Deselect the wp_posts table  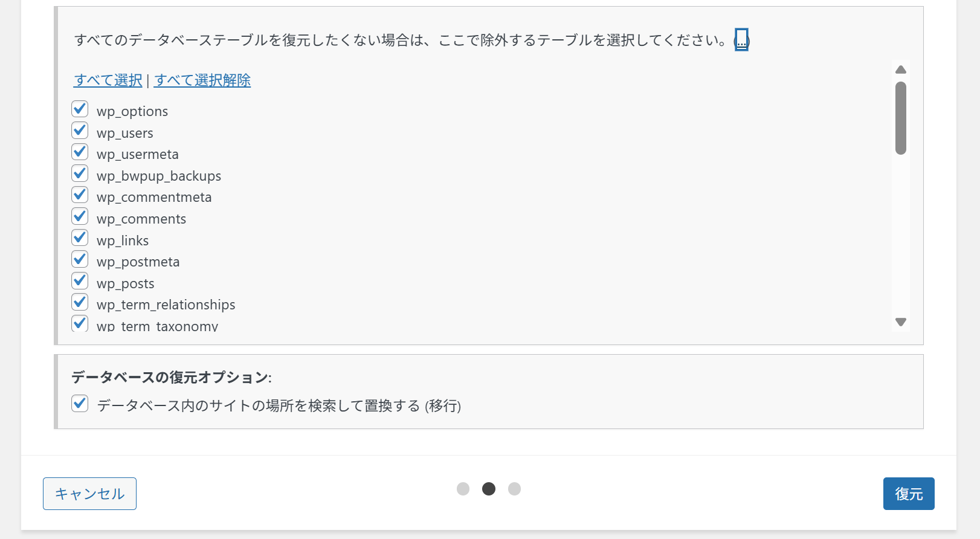click(x=80, y=280)
